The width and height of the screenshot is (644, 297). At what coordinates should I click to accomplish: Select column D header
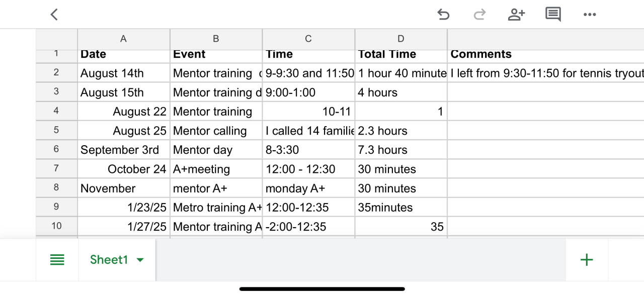point(401,39)
